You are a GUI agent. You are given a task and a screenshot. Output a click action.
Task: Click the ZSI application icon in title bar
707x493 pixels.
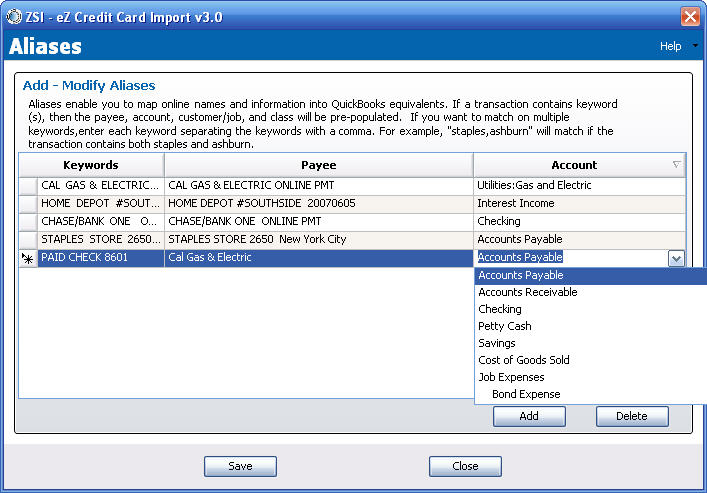(x=14, y=17)
